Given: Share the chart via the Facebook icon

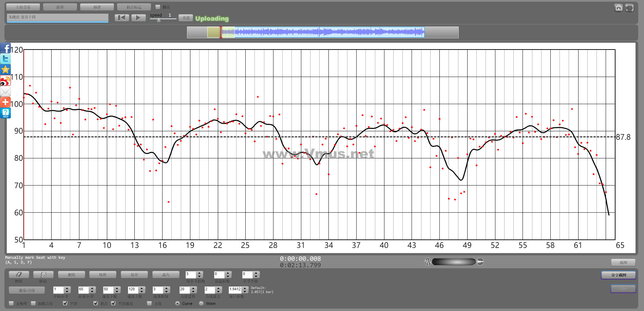Looking at the screenshot, I should (x=5, y=48).
